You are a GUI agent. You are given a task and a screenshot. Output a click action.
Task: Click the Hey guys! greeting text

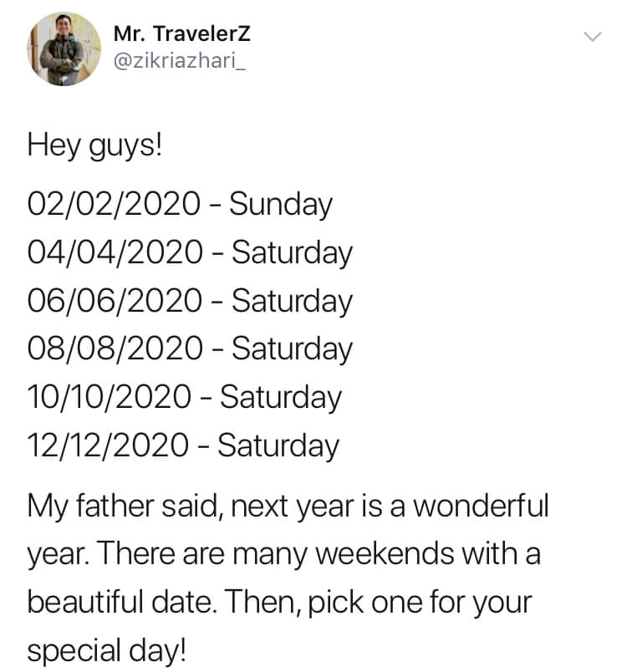pyautogui.click(x=94, y=145)
